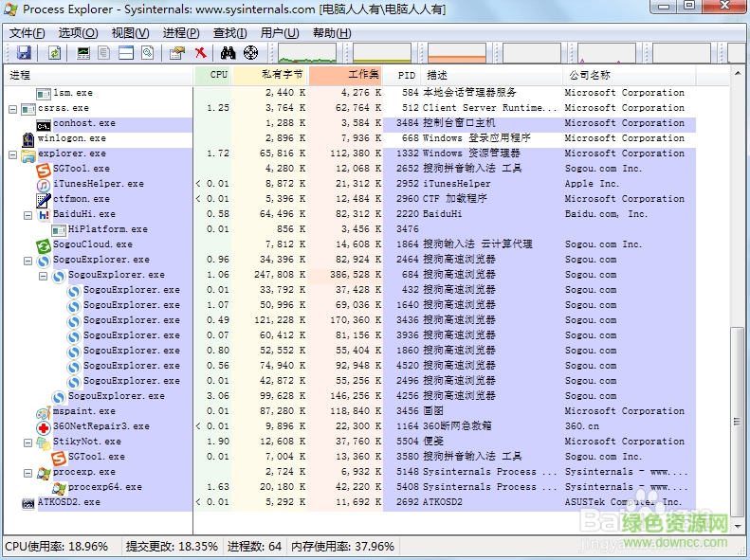Click the crosshair Find Window's Process icon
The width and height of the screenshot is (750, 560).
(x=250, y=53)
